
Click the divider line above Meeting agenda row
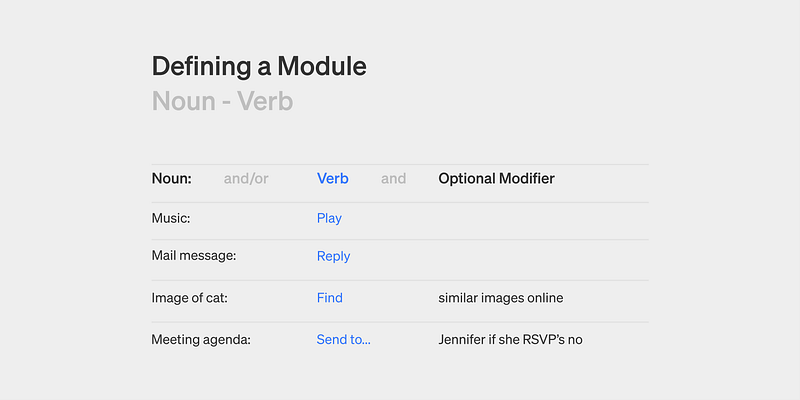click(x=400, y=322)
